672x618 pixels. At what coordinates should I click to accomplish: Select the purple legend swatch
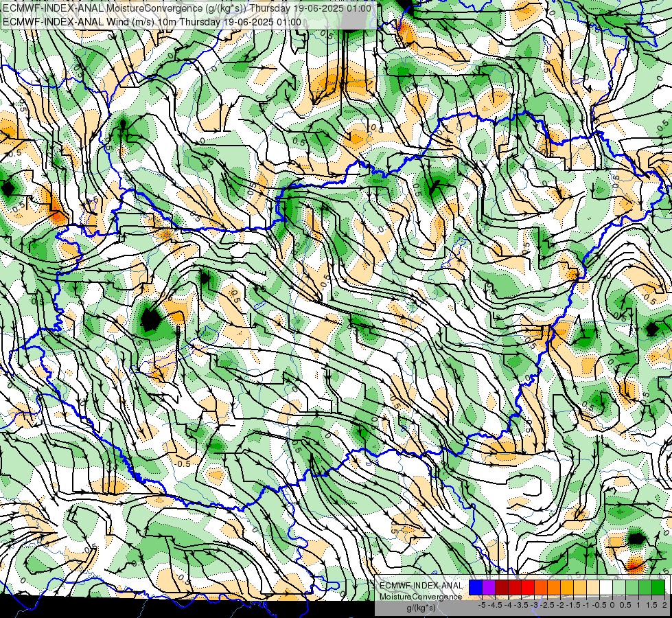pos(489,587)
